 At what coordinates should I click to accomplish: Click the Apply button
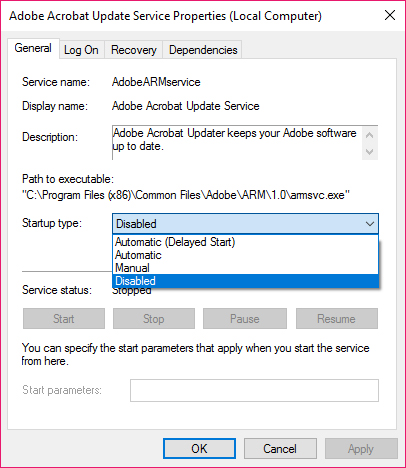(x=361, y=449)
